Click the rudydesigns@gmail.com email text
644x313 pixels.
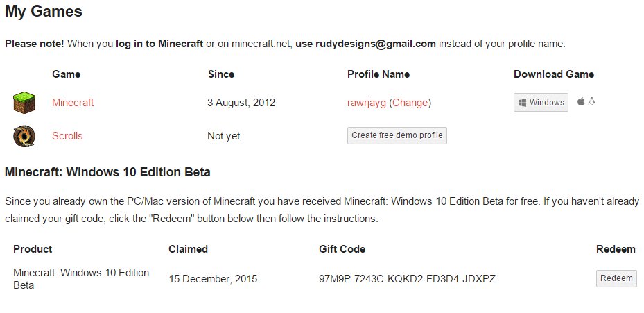376,44
